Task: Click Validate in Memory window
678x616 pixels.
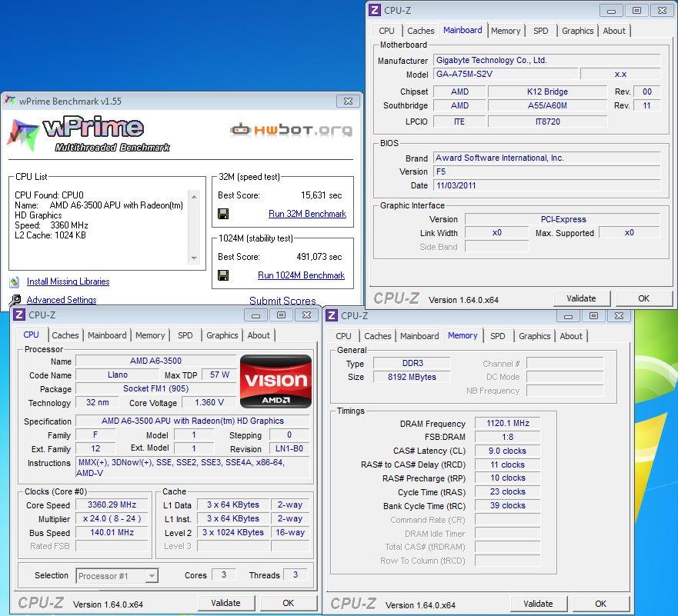Action: coord(538,604)
